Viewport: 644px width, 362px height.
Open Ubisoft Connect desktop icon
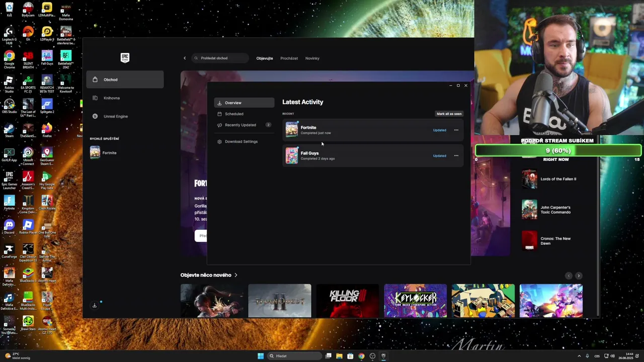28,156
